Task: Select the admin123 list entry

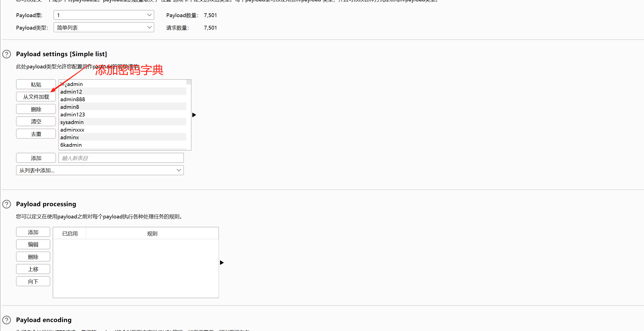Action: [122, 114]
